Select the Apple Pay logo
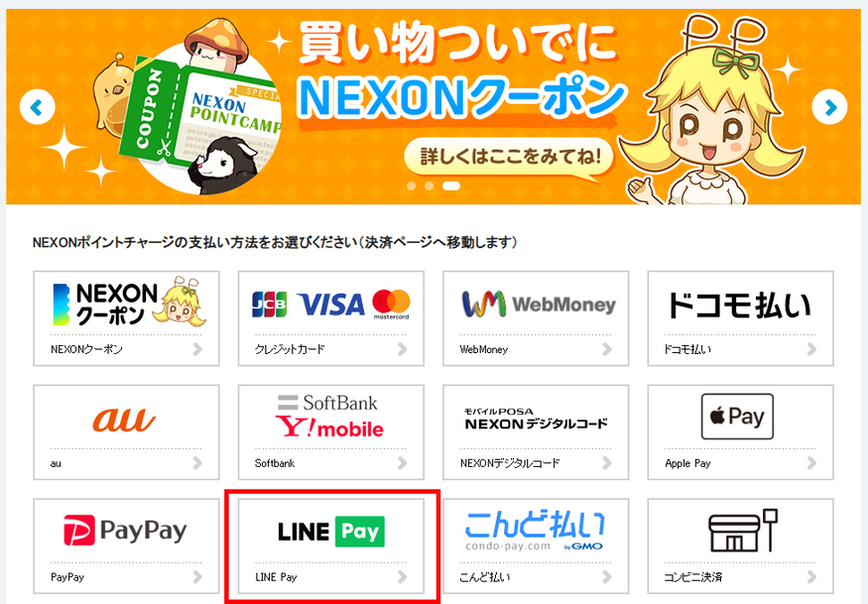Viewport: 868px width, 604px height. (737, 417)
